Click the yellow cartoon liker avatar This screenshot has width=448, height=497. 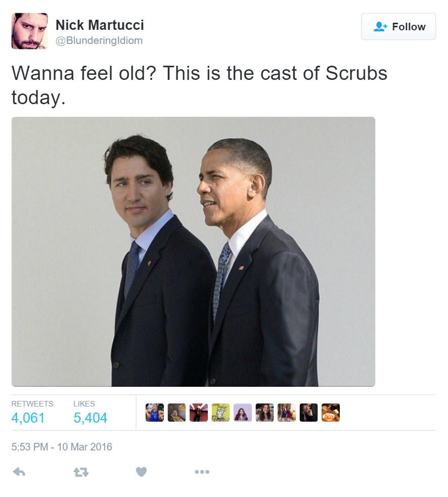[x=220, y=413]
